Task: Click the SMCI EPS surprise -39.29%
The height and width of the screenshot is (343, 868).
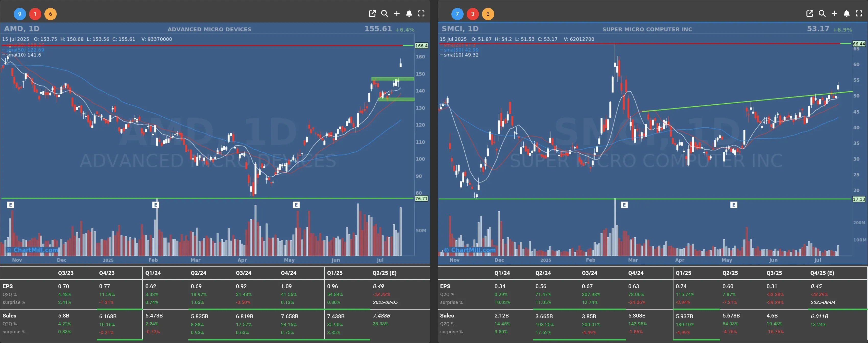Action: (x=775, y=302)
